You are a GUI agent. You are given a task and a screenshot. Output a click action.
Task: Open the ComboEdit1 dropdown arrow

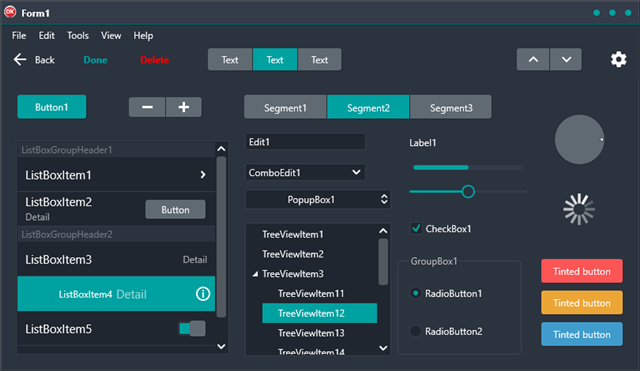(356, 172)
